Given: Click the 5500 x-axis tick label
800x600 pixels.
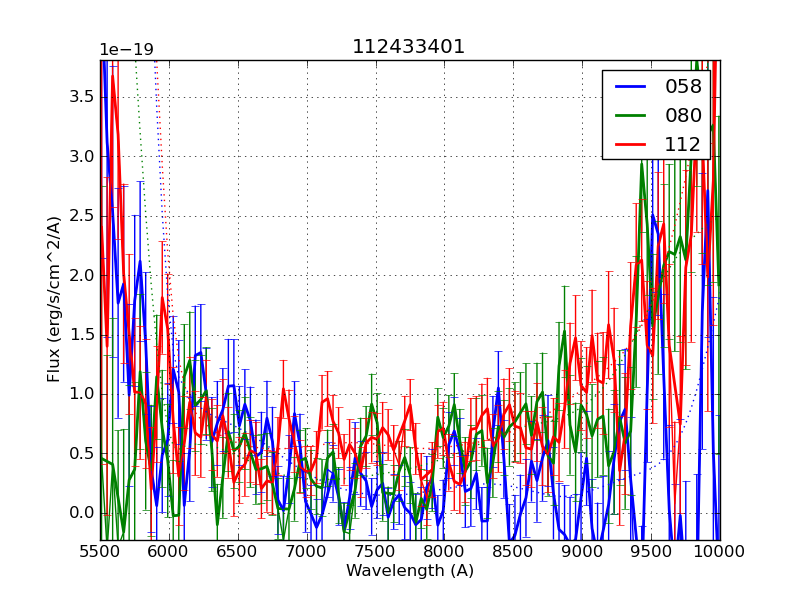Looking at the screenshot, I should pyautogui.click(x=100, y=552).
